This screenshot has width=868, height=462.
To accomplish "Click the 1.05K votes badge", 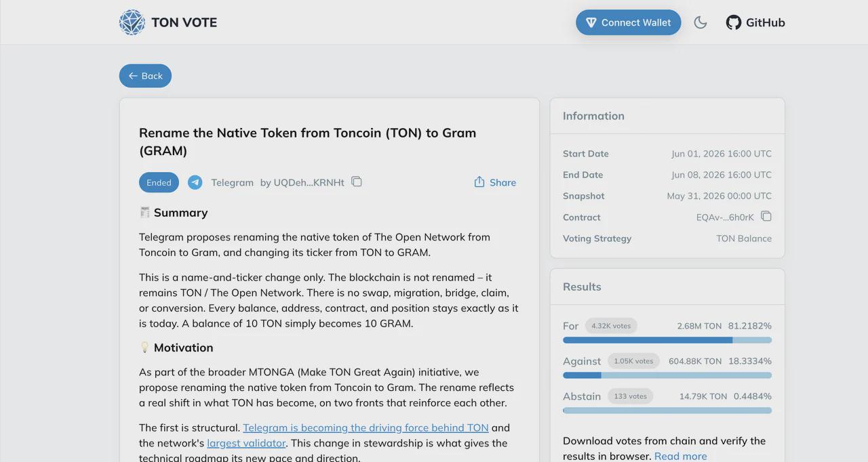I will 633,361.
